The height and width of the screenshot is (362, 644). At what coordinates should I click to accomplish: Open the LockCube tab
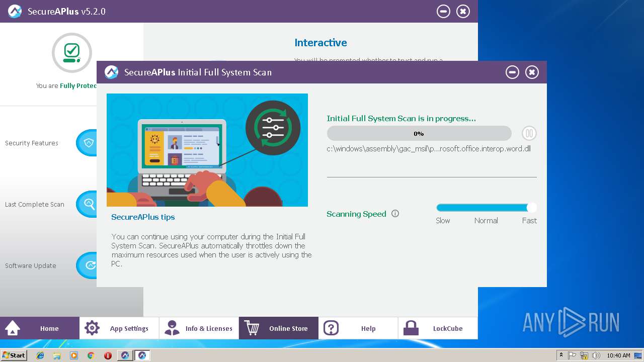point(438,328)
